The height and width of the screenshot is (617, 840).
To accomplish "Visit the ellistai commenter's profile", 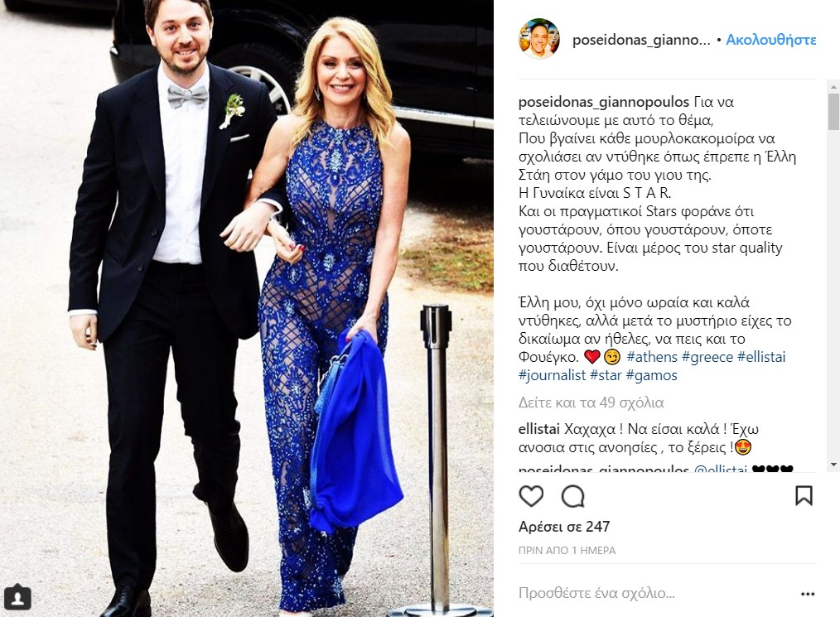I will [539, 429].
